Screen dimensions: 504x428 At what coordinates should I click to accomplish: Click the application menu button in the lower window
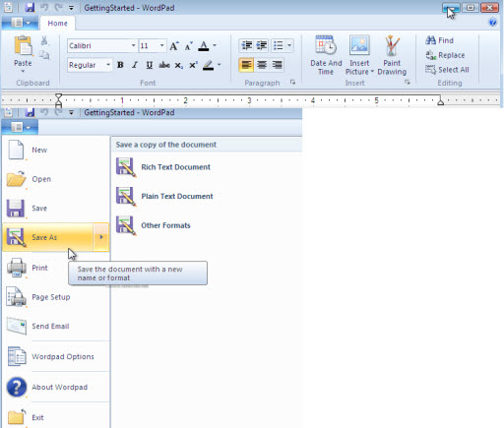tap(20, 127)
